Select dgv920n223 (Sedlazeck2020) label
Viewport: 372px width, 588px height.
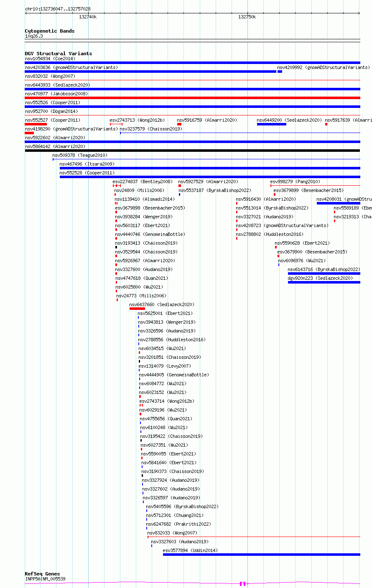321,278
